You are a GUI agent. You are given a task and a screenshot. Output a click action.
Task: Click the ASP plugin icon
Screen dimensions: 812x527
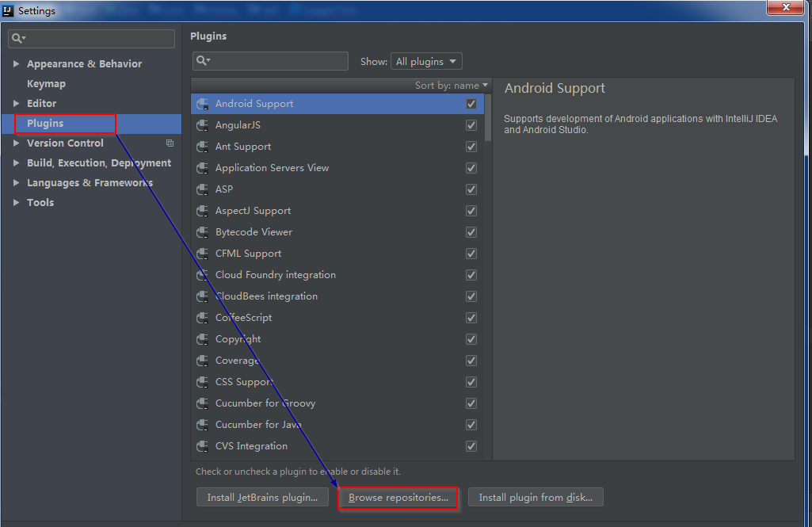(x=203, y=189)
